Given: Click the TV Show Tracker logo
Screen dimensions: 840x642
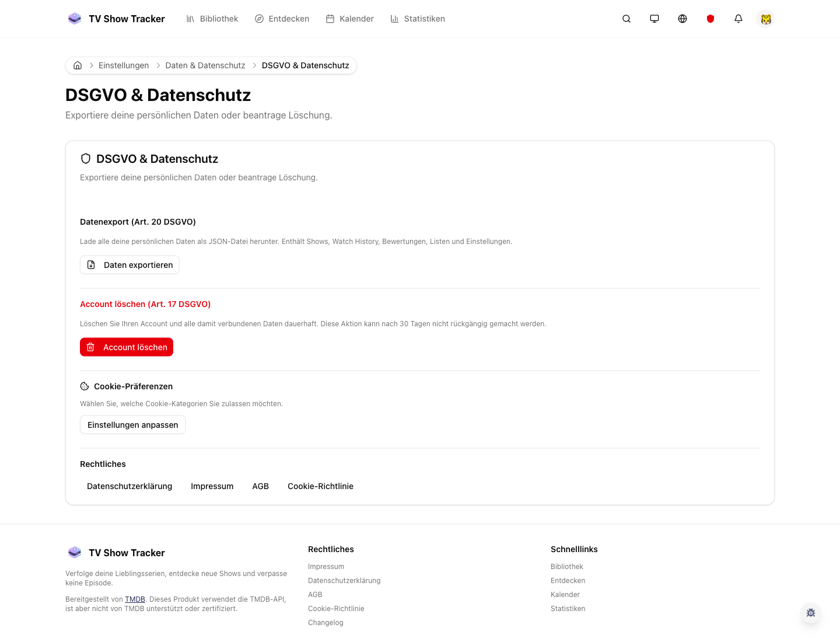Looking at the screenshot, I should click(x=116, y=19).
